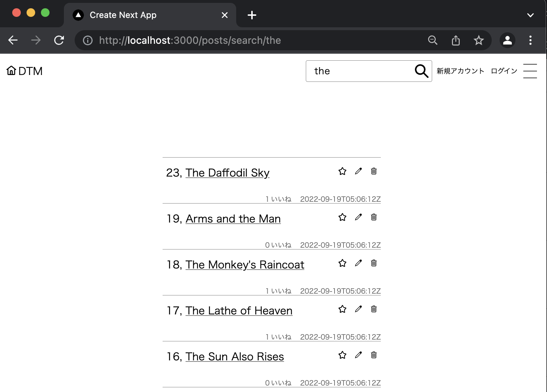Open Chrome's three-dot menu
Screen dimensions: 547x392
point(530,40)
